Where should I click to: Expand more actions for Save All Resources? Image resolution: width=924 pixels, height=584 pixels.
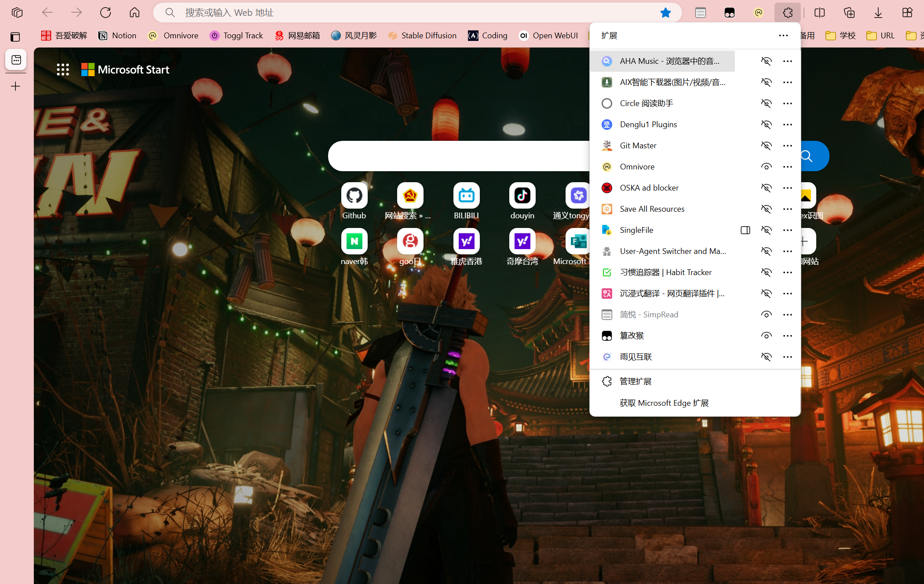tap(787, 209)
